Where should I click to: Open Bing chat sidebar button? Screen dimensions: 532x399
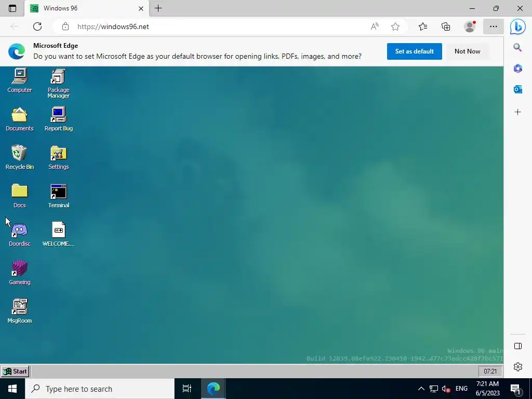[518, 26]
